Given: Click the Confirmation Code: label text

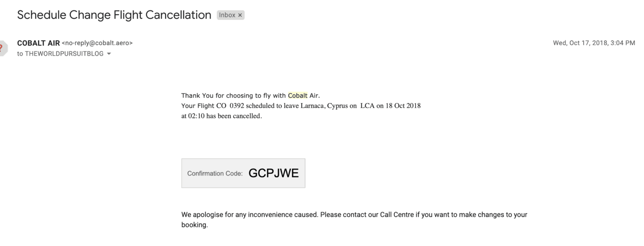Looking at the screenshot, I should tap(215, 173).
